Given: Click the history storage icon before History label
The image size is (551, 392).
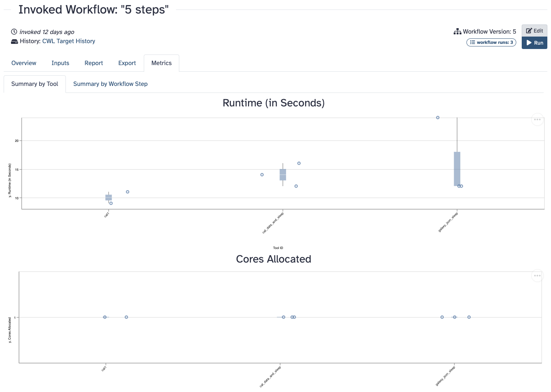Looking at the screenshot, I should (x=14, y=41).
